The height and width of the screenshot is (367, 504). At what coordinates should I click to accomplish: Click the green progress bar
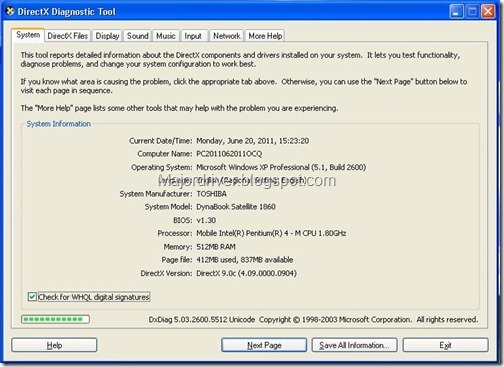click(x=55, y=319)
